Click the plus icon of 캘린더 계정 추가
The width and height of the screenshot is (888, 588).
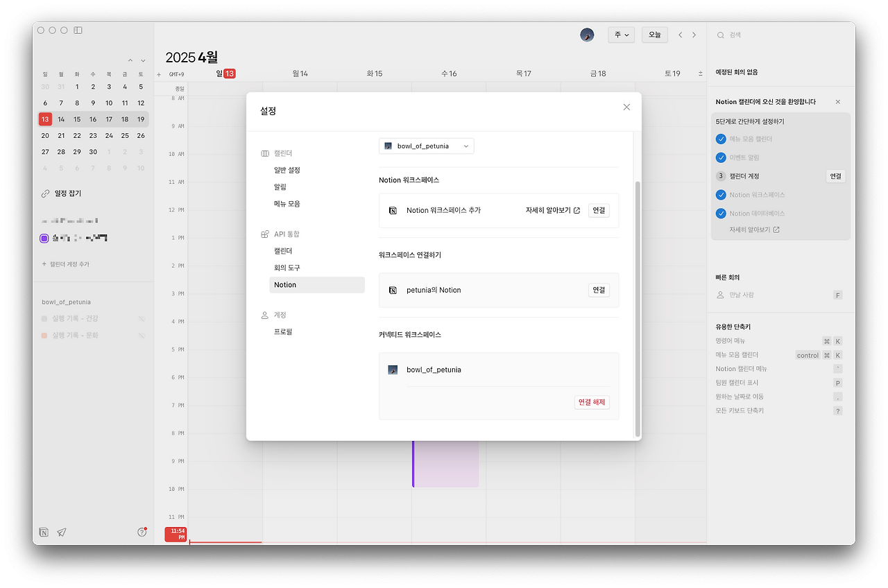point(44,264)
